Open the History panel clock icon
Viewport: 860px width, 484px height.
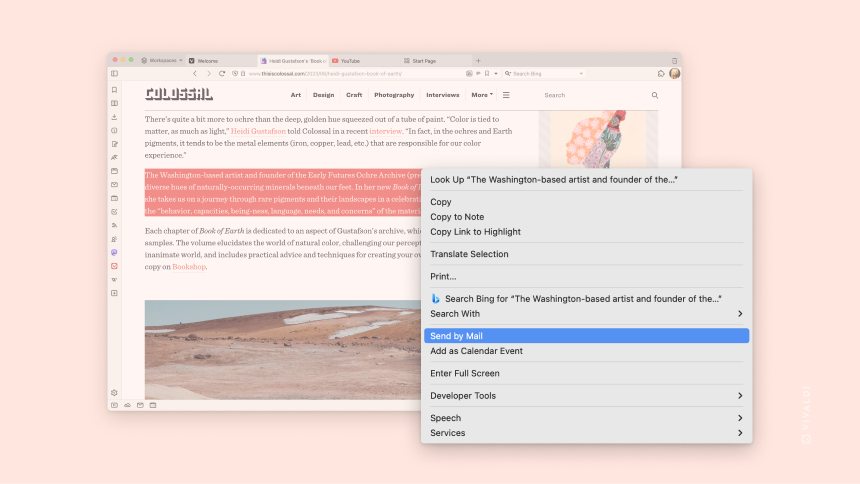pos(114,131)
